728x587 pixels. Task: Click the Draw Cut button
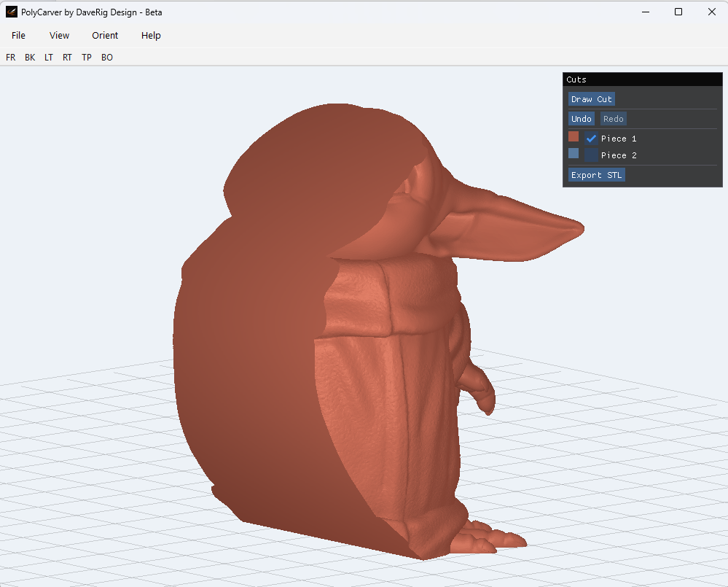[592, 99]
